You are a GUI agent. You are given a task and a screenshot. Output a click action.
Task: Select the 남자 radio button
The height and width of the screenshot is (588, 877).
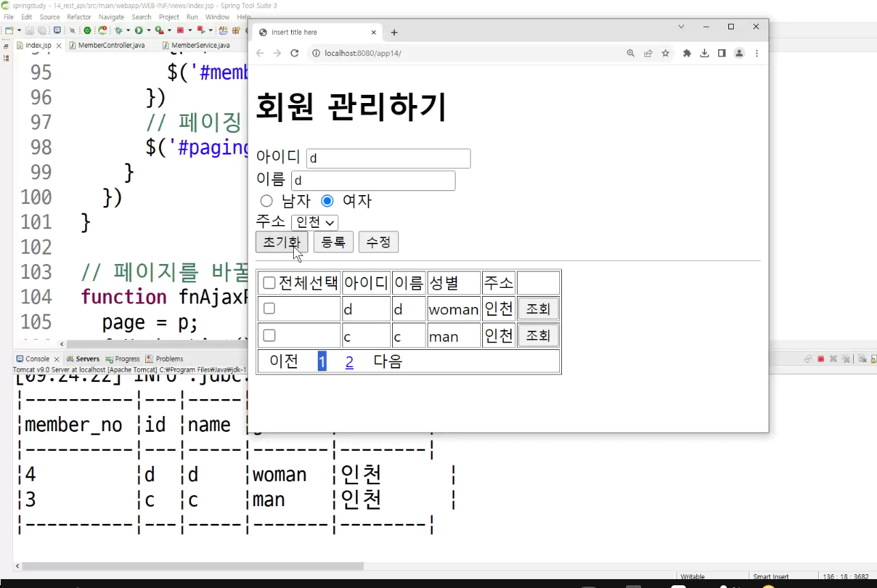(x=267, y=201)
